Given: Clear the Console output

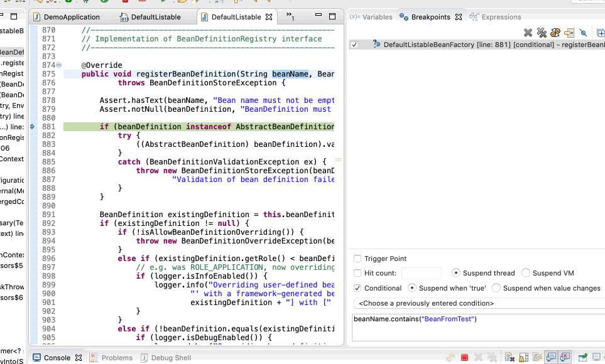Looking at the screenshot, I should (x=510, y=357).
